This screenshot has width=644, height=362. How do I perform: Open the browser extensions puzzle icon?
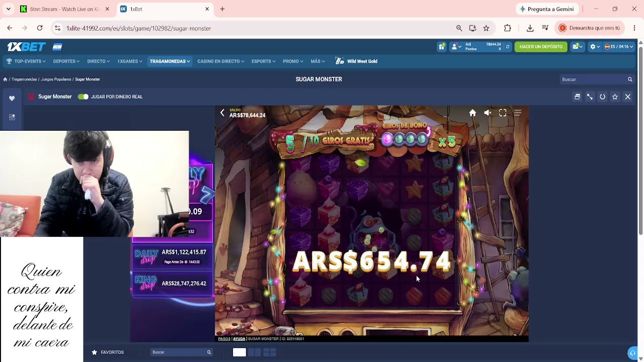click(x=507, y=28)
